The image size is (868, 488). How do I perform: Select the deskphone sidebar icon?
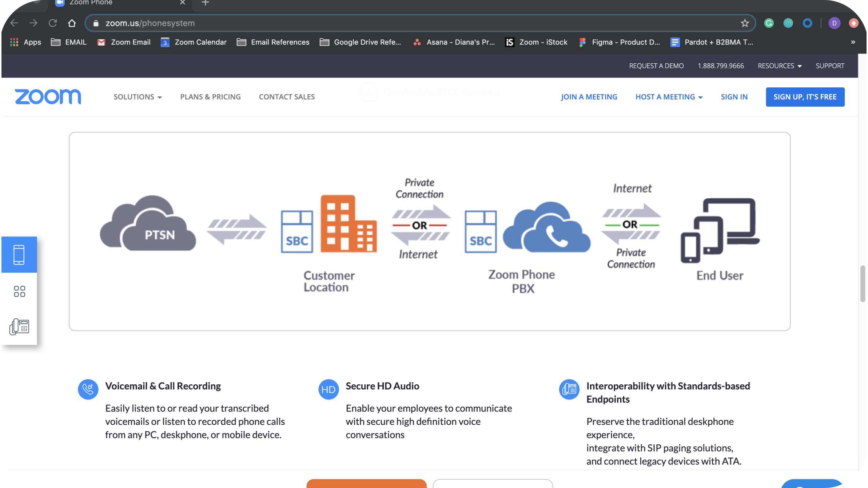tap(19, 326)
